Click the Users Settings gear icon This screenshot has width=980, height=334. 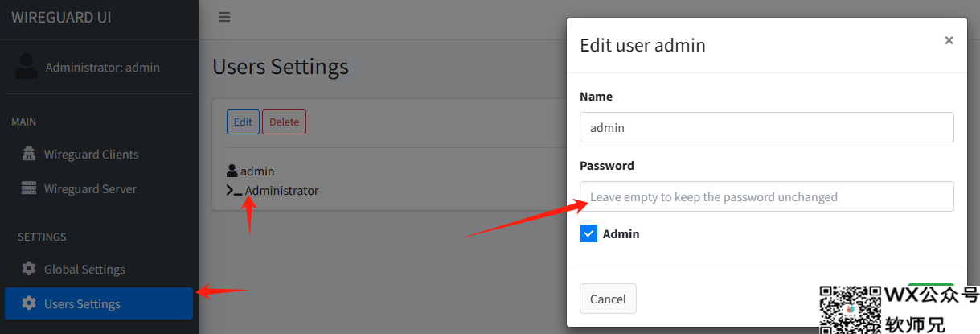tap(29, 303)
